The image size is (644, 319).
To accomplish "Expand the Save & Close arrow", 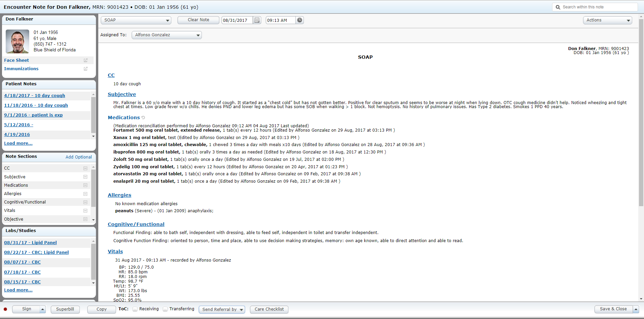I will coord(636,309).
